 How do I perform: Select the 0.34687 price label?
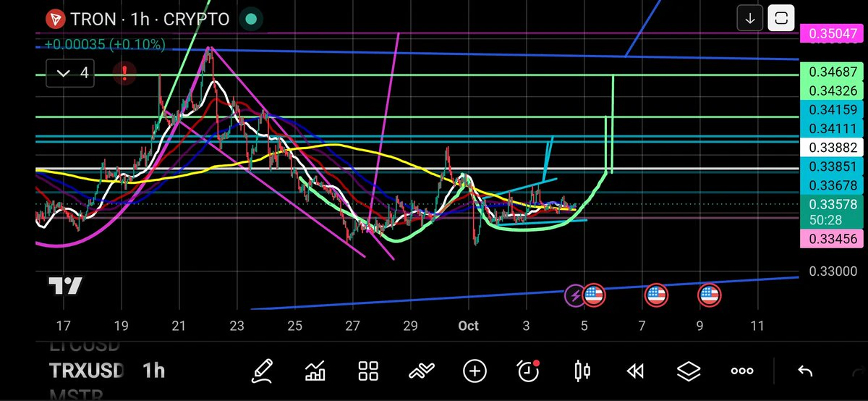click(x=830, y=72)
